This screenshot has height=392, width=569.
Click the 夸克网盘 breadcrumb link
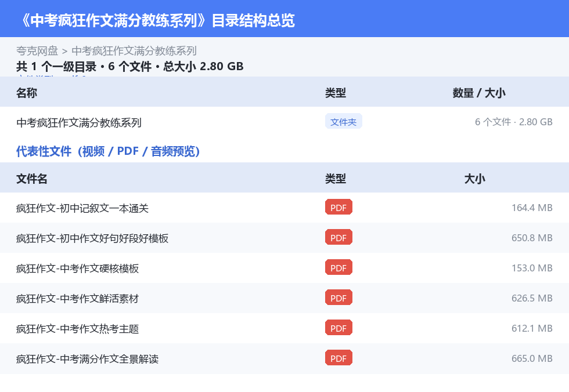(37, 50)
